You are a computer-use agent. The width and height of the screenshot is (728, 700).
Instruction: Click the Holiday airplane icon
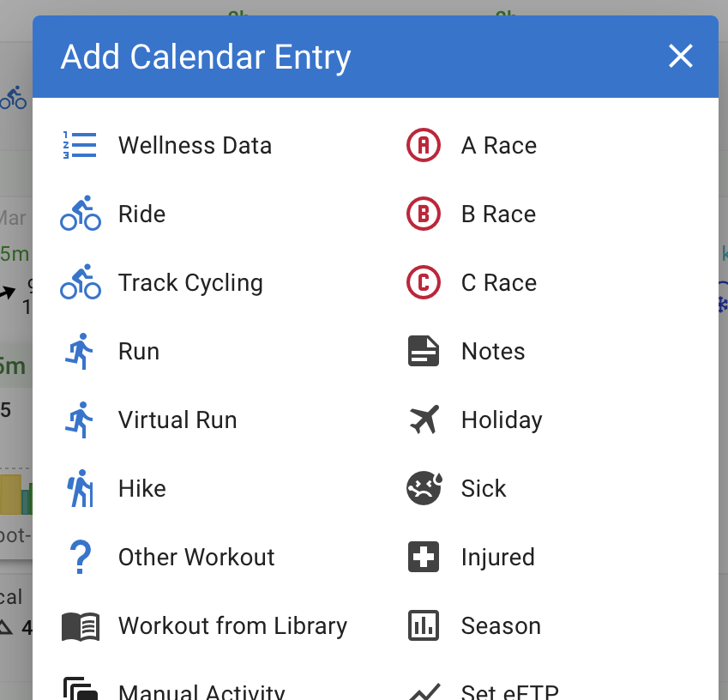point(423,420)
